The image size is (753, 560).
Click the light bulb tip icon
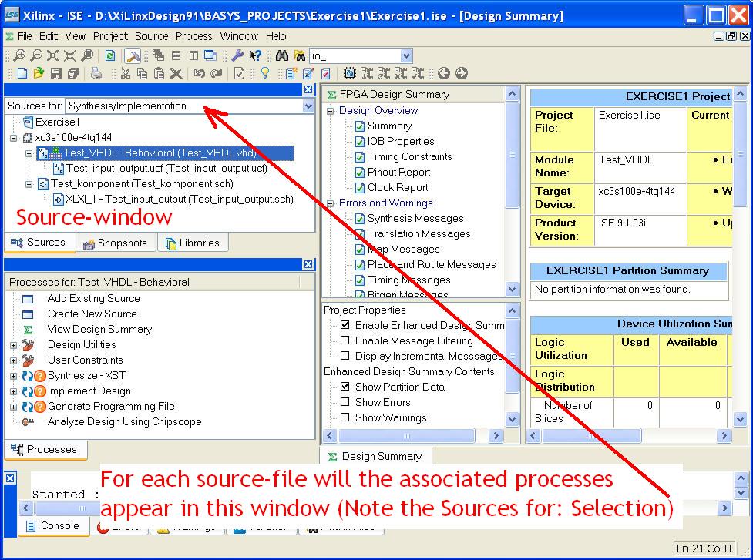(x=264, y=73)
